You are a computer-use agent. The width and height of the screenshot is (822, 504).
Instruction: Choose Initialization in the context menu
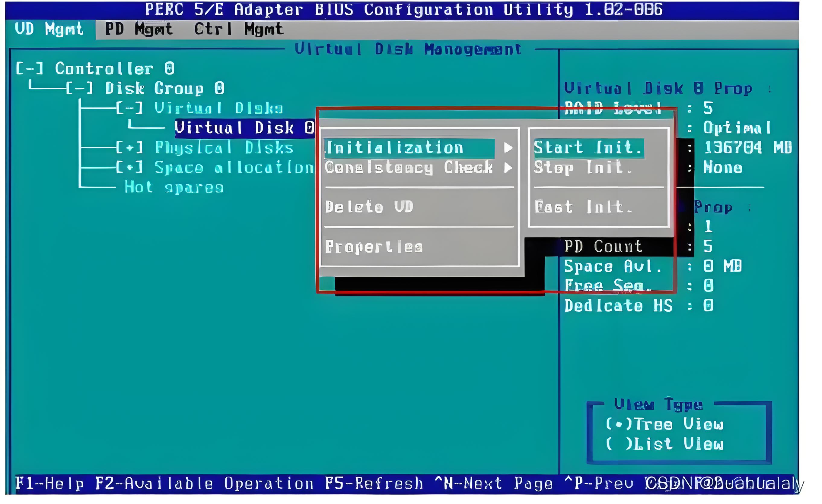coord(395,148)
